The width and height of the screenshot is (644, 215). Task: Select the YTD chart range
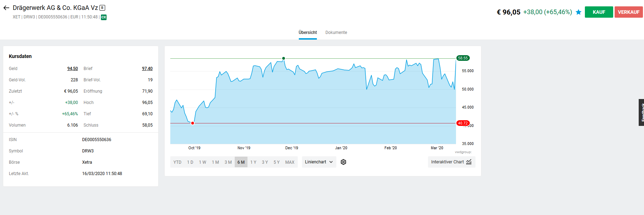coord(177,162)
